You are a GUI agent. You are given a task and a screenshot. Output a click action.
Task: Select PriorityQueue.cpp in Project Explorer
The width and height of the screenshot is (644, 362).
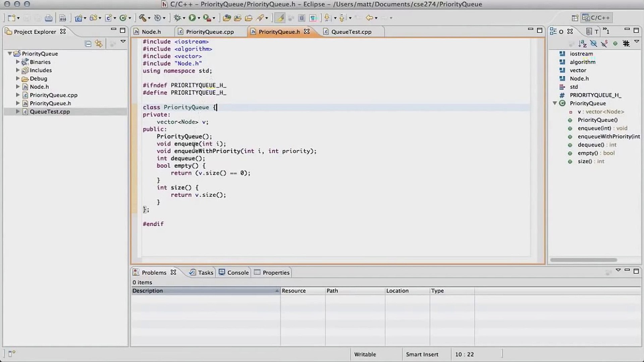(53, 95)
